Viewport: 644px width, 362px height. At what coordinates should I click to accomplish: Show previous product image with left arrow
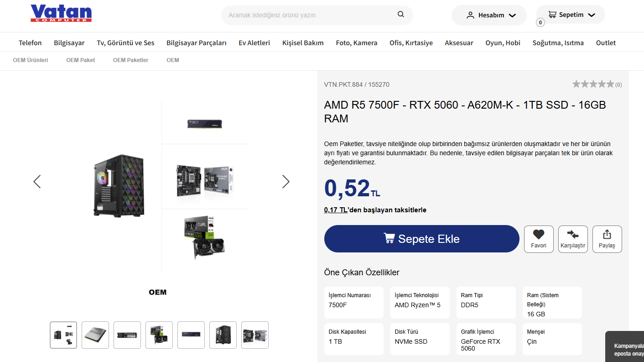[37, 182]
